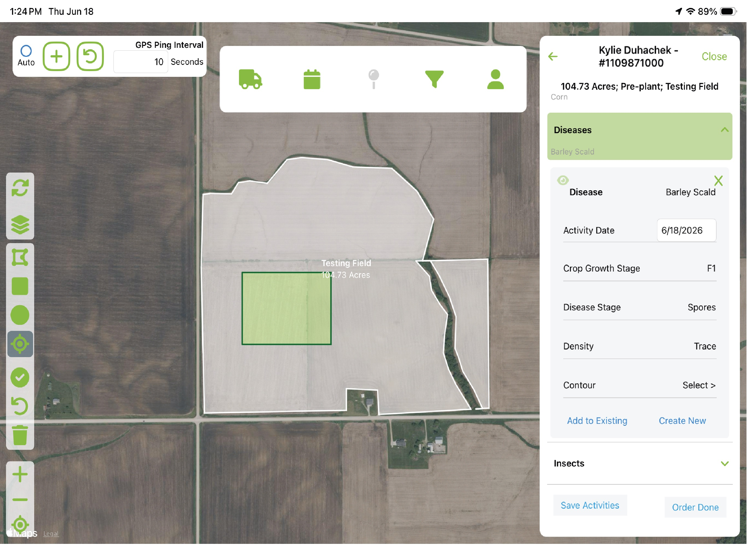Screen dimensions: 747x560
Task: Open Contour Select > option
Action: pos(640,385)
